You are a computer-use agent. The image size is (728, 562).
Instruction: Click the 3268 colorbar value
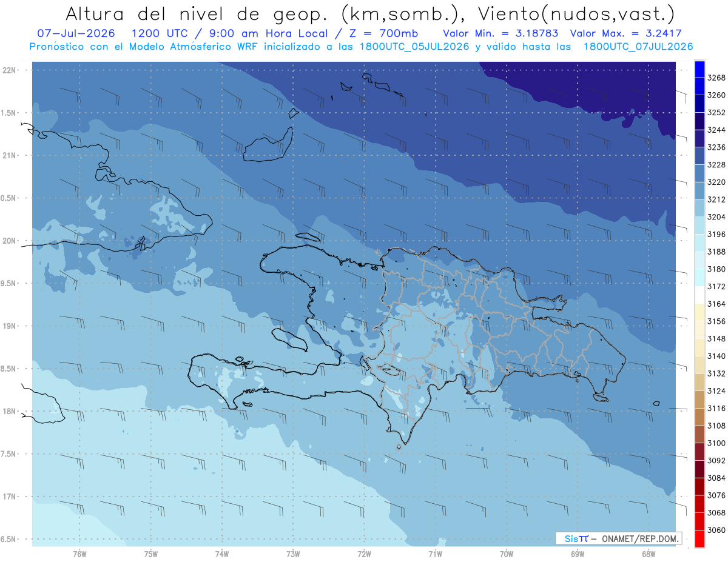[716, 78]
